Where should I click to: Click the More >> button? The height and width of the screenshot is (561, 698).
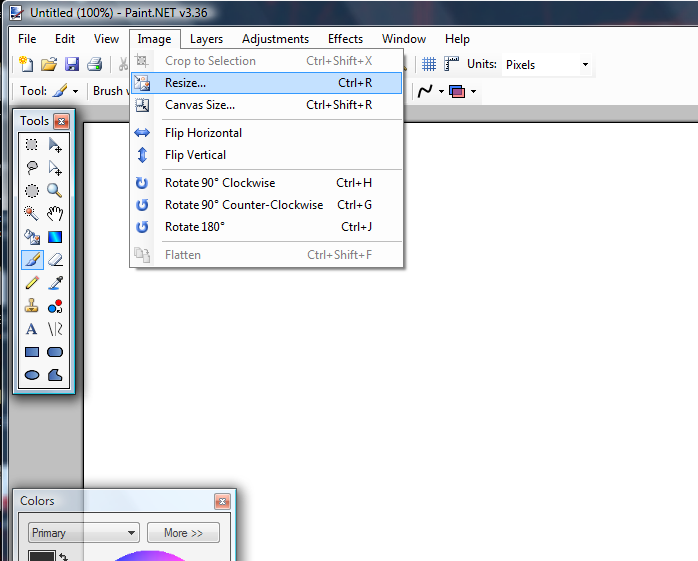point(183,533)
